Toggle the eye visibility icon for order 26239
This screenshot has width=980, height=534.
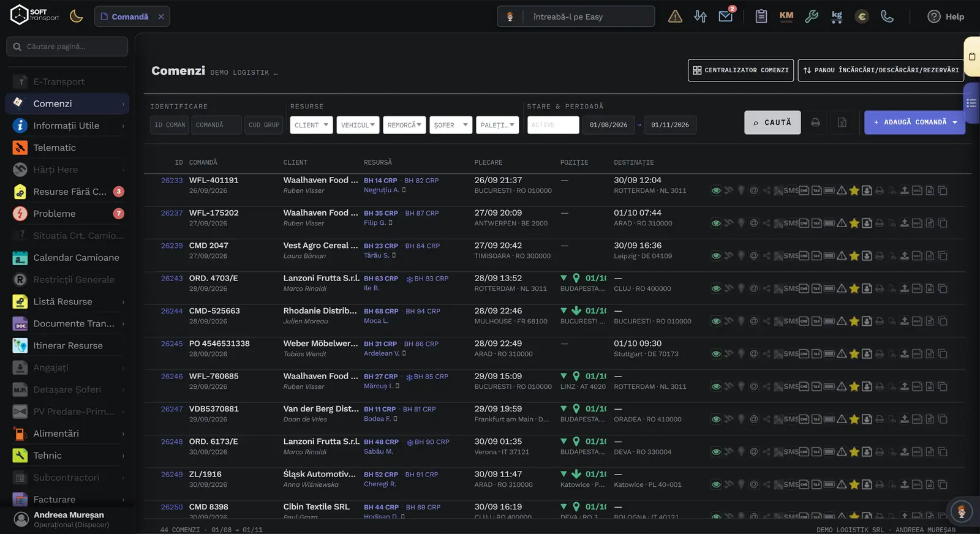click(x=715, y=256)
